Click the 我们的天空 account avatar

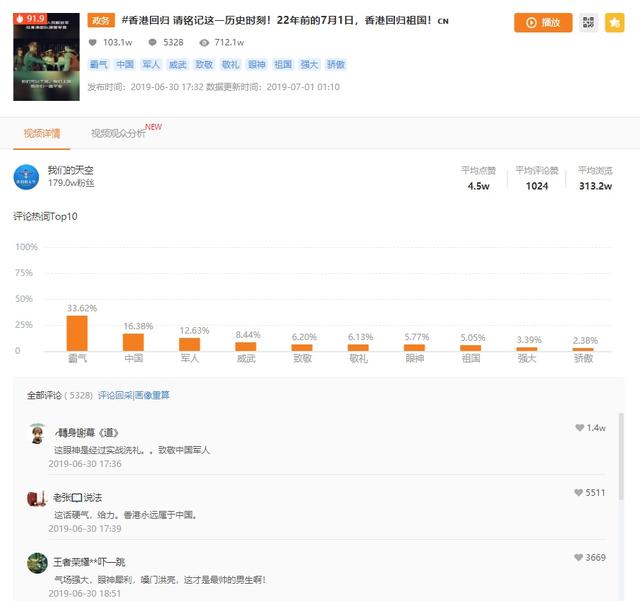point(27,177)
